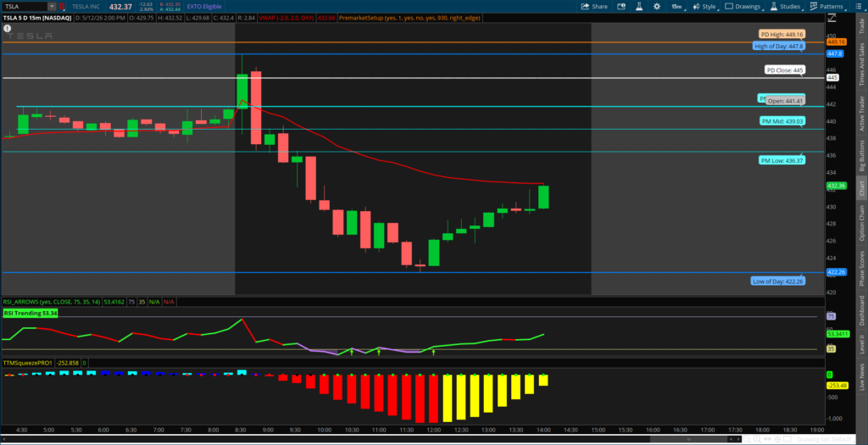Open the list menu icon at top right
This screenshot has width=868, height=445.
pos(857,7)
